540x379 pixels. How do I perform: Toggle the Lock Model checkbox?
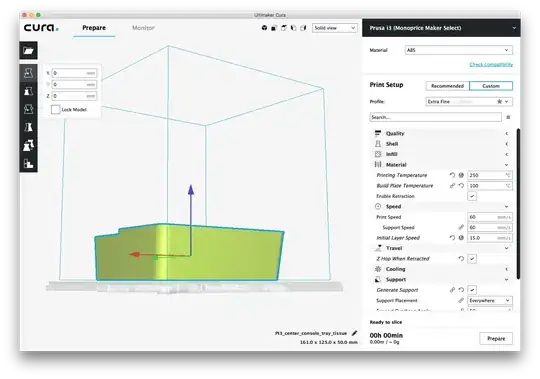[x=55, y=109]
